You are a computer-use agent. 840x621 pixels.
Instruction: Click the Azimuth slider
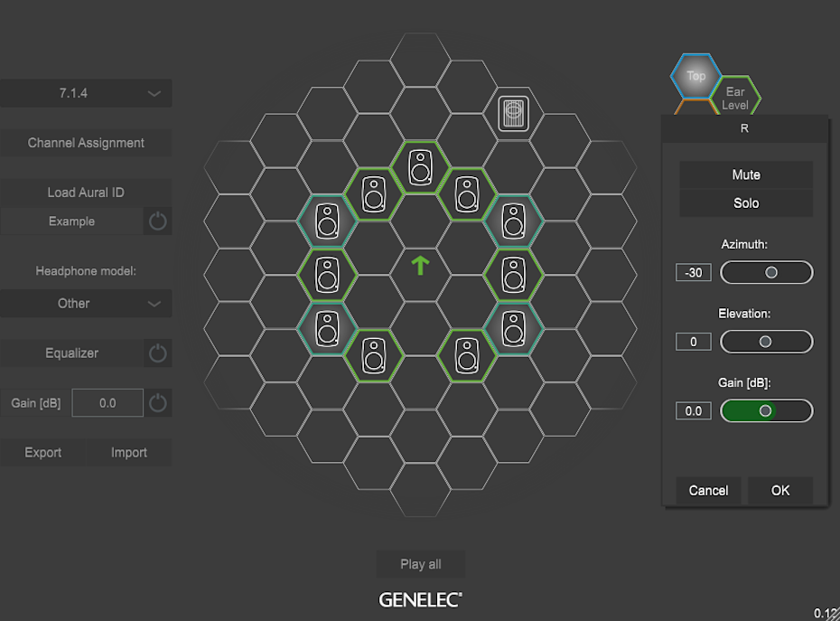point(767,272)
